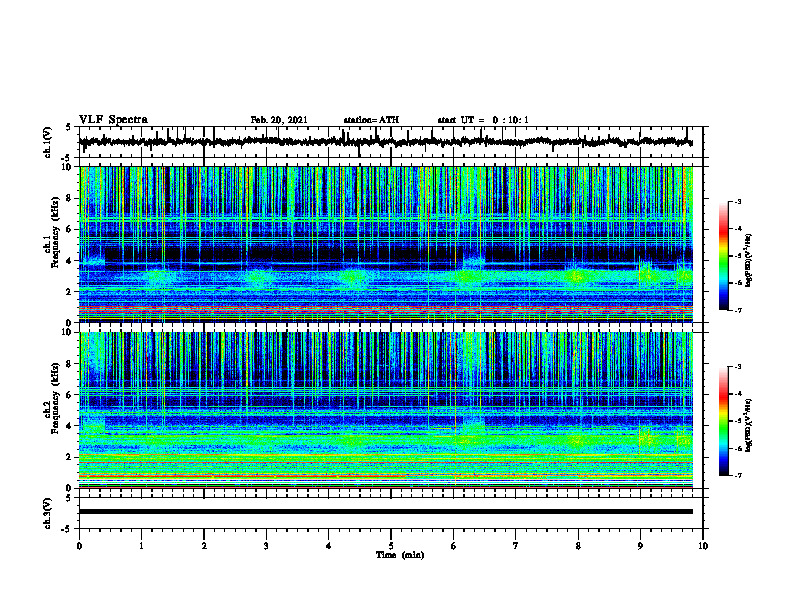The image size is (792, 612).
Task: Click time axis tick label "1"
Action: [x=141, y=546]
